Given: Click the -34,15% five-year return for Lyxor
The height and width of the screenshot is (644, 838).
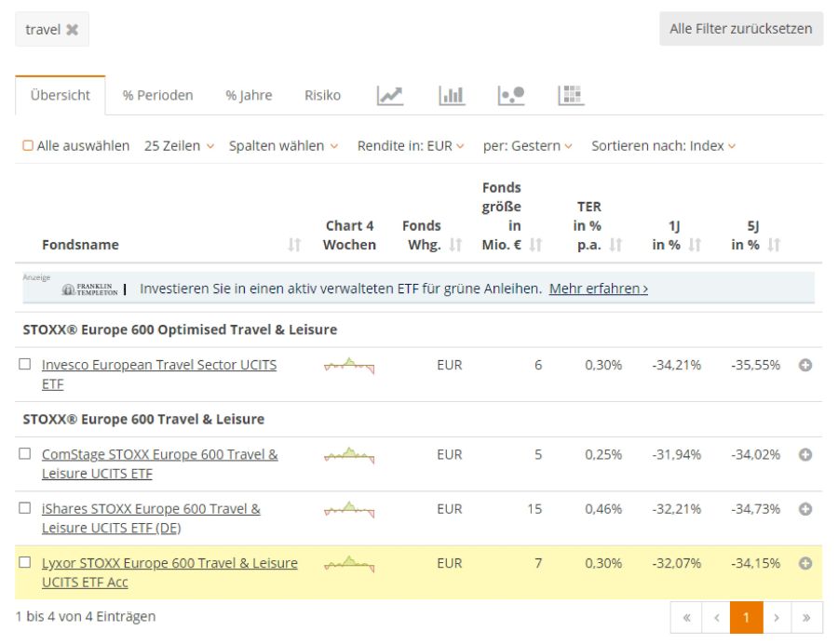Looking at the screenshot, I should tap(756, 563).
